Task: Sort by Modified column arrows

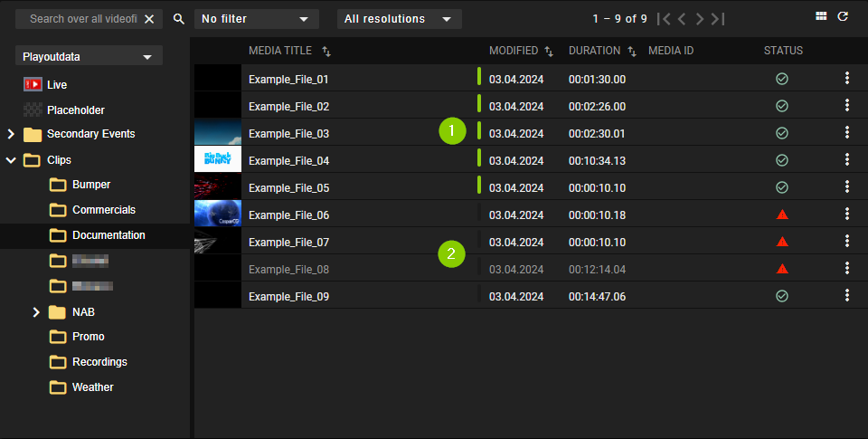Action: pyautogui.click(x=549, y=52)
